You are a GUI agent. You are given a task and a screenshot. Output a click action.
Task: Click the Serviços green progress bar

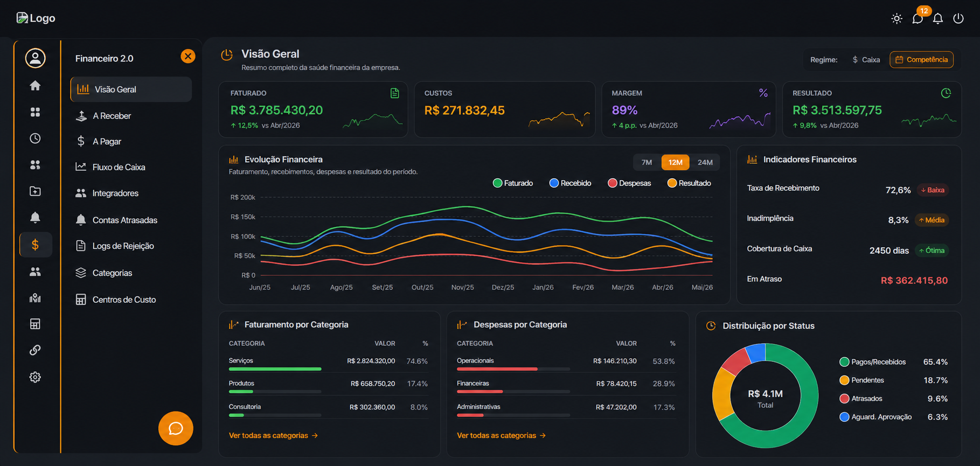[x=275, y=369]
